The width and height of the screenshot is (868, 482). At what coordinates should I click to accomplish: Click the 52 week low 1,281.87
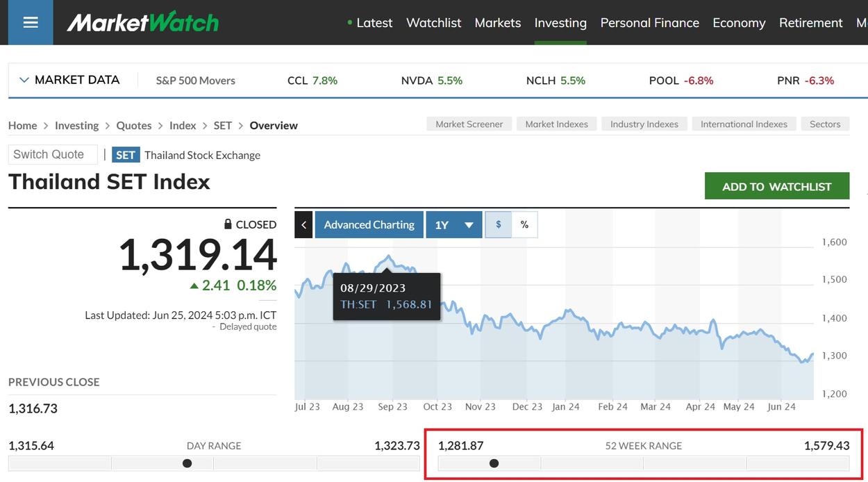pos(461,446)
